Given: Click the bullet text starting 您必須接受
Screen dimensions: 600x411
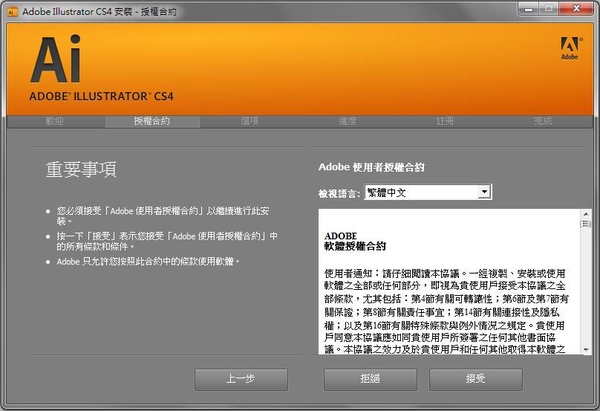Looking at the screenshot, I should tap(163, 216).
